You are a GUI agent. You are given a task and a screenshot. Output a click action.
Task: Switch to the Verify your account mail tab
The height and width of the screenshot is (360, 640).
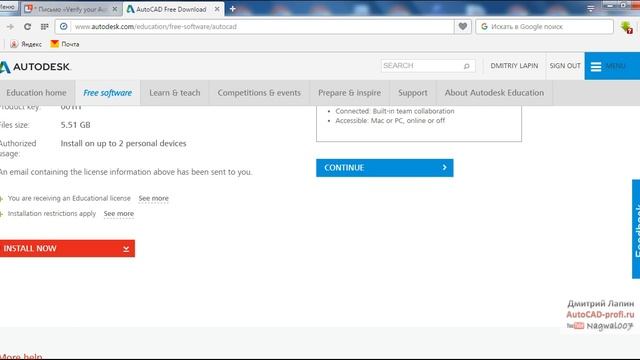pos(71,9)
